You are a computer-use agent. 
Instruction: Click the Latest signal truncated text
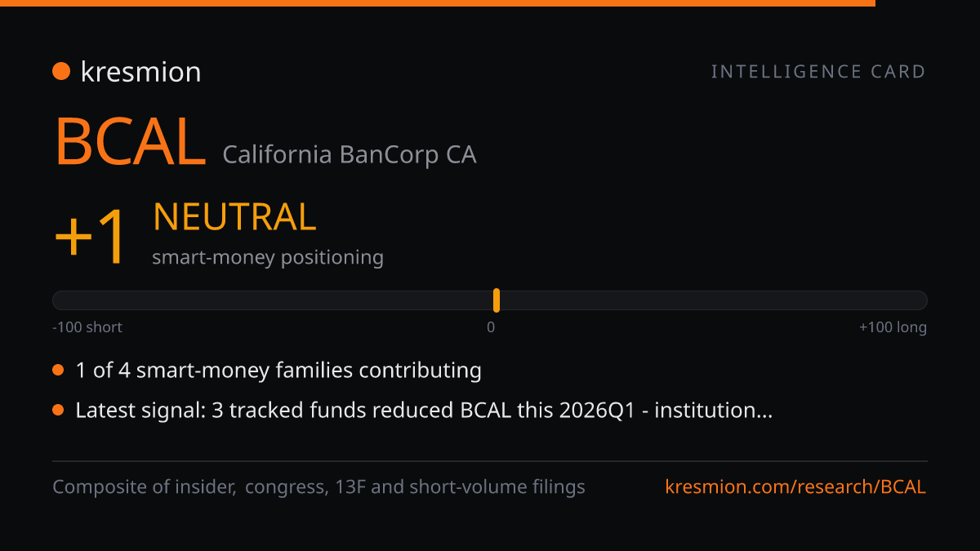[x=424, y=410]
